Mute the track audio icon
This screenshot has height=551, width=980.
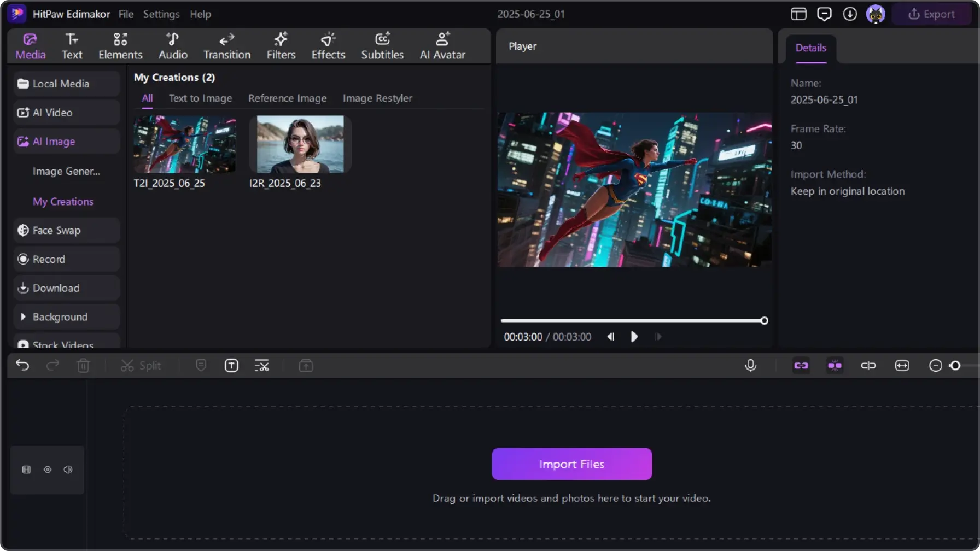point(68,470)
